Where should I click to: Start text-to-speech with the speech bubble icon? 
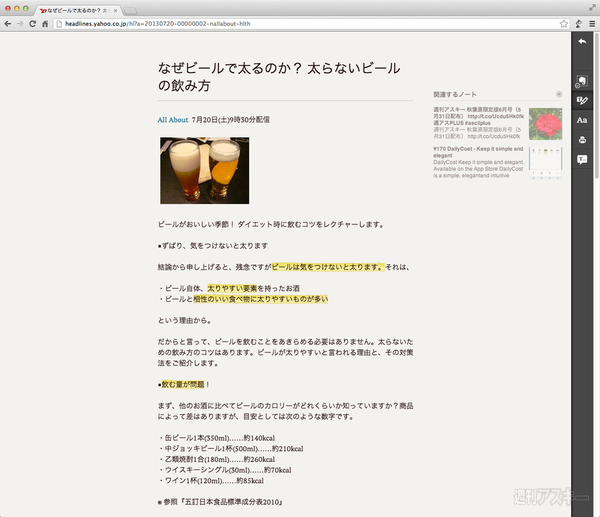[x=582, y=160]
